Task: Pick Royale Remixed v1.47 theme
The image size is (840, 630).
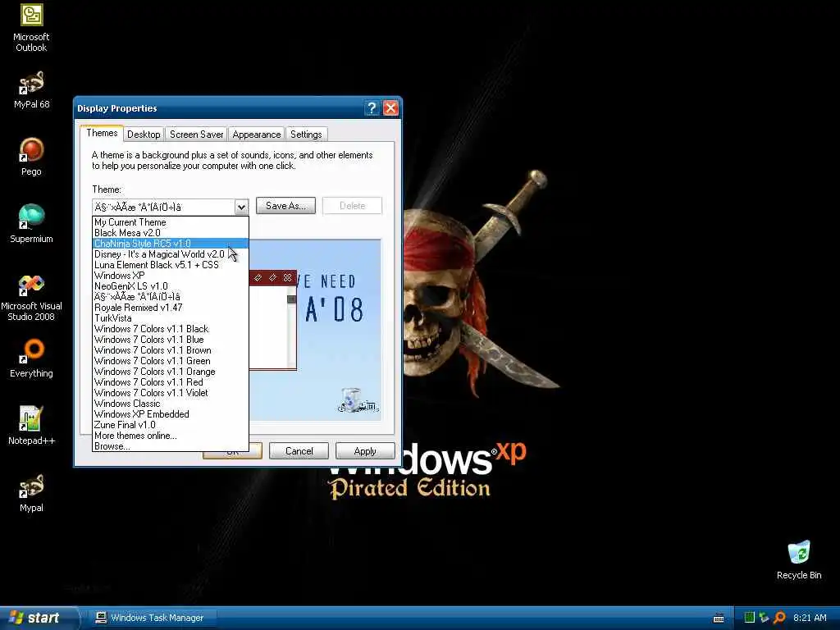Action: pos(171,308)
